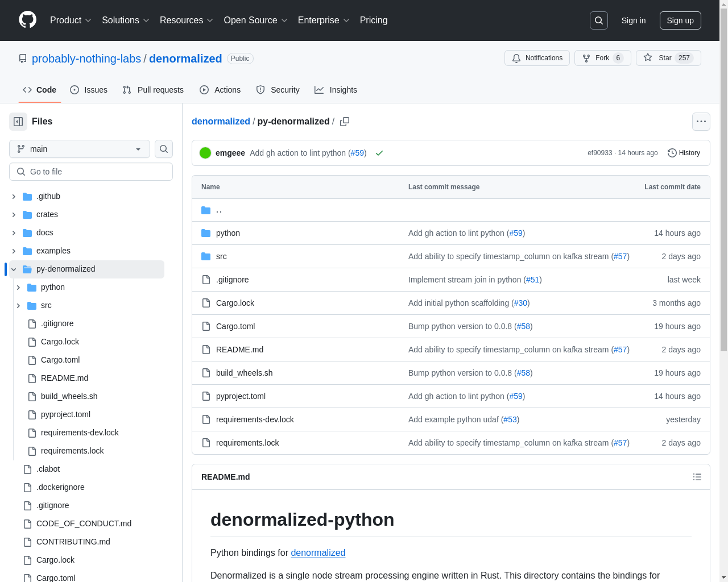Viewport: 728px width, 582px height.
Task: Switch to the Security tab
Action: click(278, 90)
